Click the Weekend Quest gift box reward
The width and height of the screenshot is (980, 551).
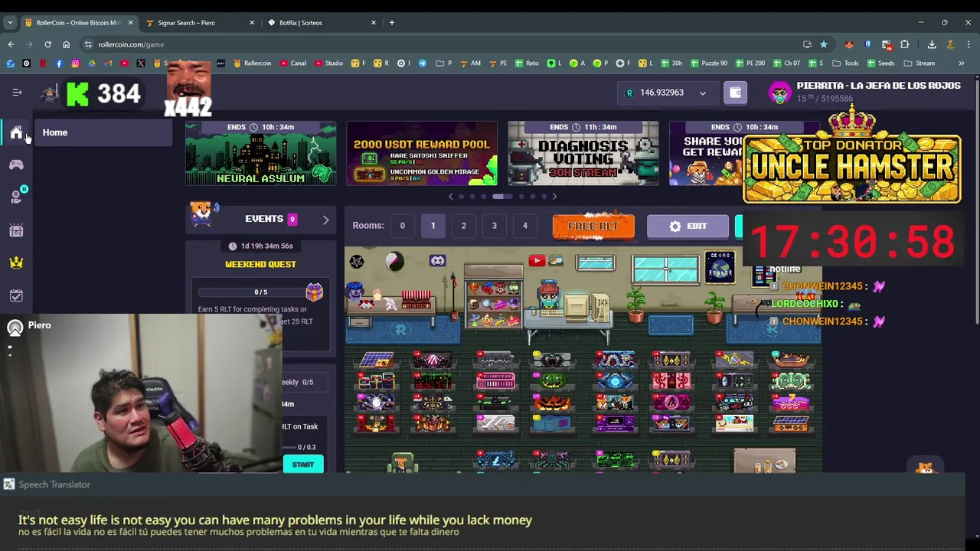coord(314,292)
